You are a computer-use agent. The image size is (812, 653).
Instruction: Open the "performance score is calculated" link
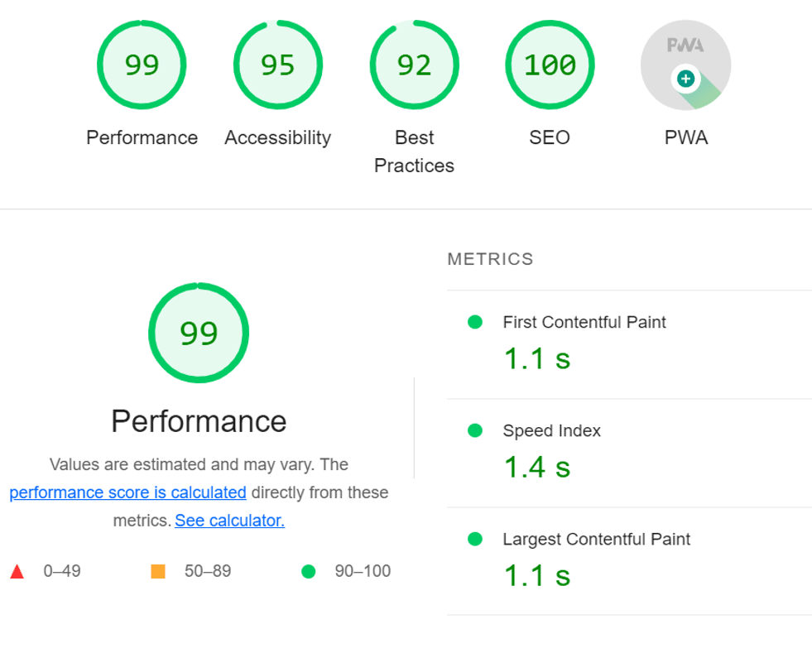click(128, 492)
